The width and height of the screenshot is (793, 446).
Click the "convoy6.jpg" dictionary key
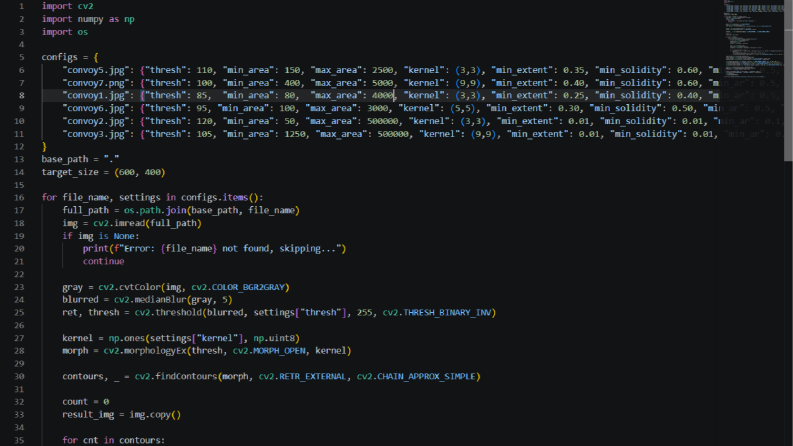coord(98,108)
